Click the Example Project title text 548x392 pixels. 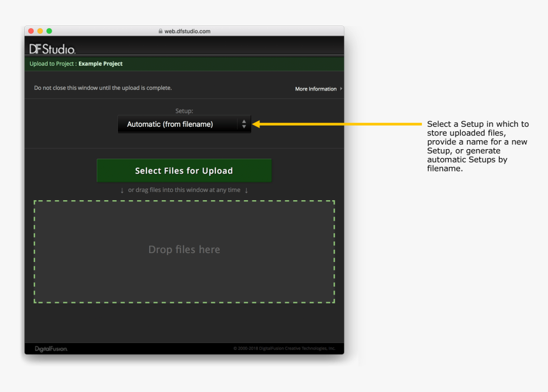[100, 64]
